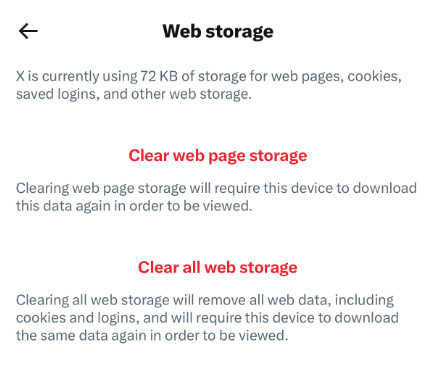This screenshot has height=369, width=428.
Task: Click the phrase remove all web data
Action: coord(265,300)
